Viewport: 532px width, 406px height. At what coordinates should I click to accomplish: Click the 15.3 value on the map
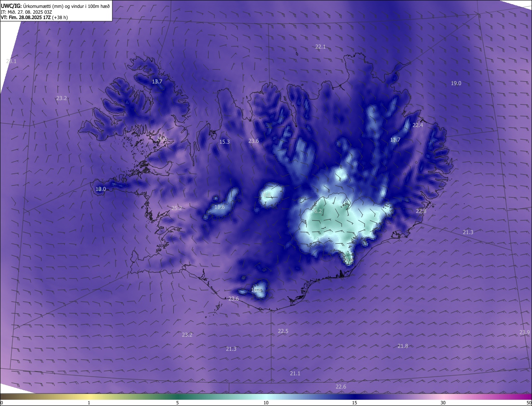[x=224, y=142]
